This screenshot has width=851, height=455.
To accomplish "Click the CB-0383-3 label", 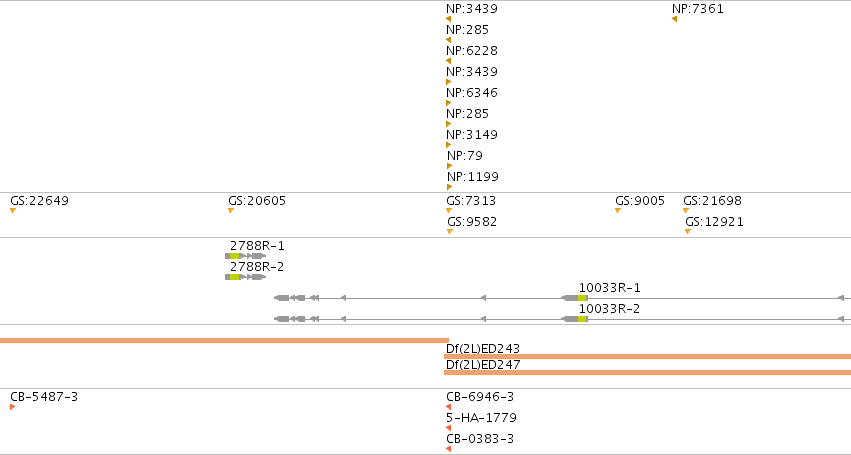I will click(480, 439).
